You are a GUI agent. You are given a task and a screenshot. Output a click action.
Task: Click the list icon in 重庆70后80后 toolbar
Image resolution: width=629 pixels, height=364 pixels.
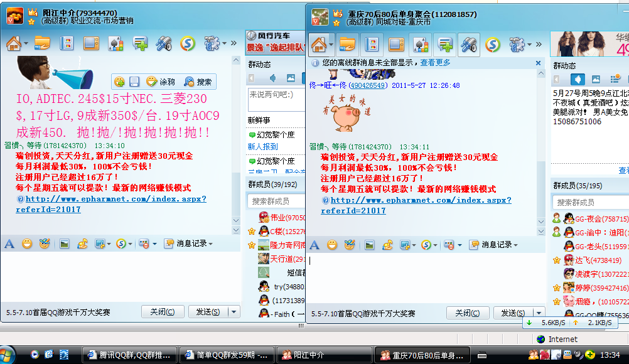click(x=372, y=45)
